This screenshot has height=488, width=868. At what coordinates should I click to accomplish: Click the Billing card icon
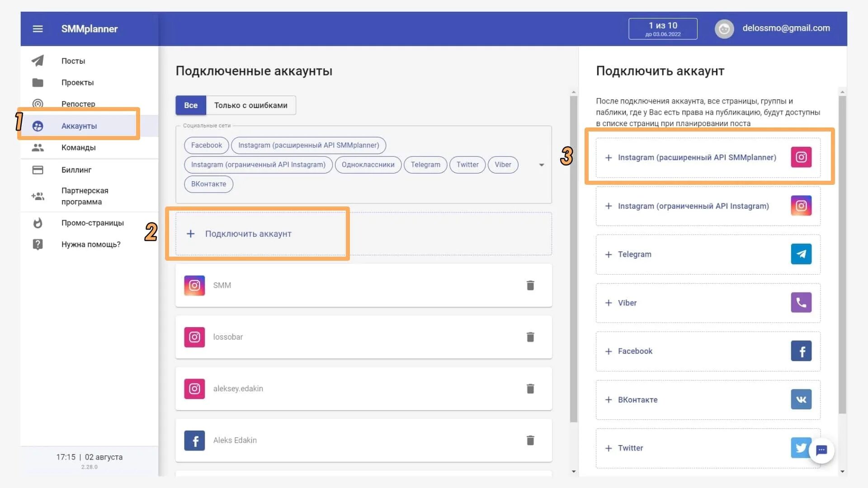click(38, 170)
